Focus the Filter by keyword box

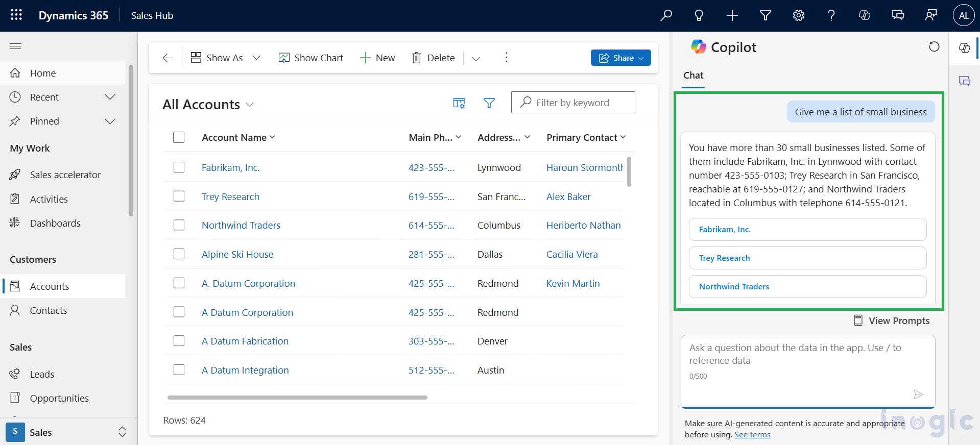573,103
